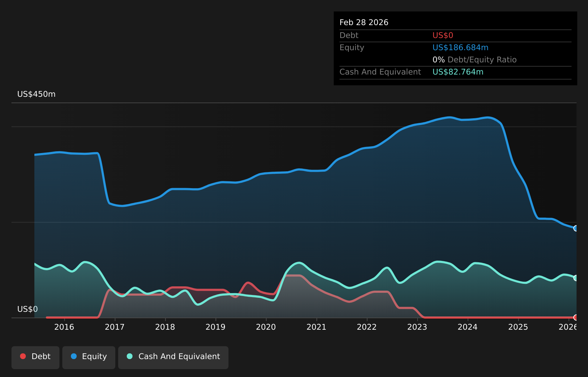Click the US$82.764m cash link
This screenshot has height=377, width=588.
tap(457, 72)
